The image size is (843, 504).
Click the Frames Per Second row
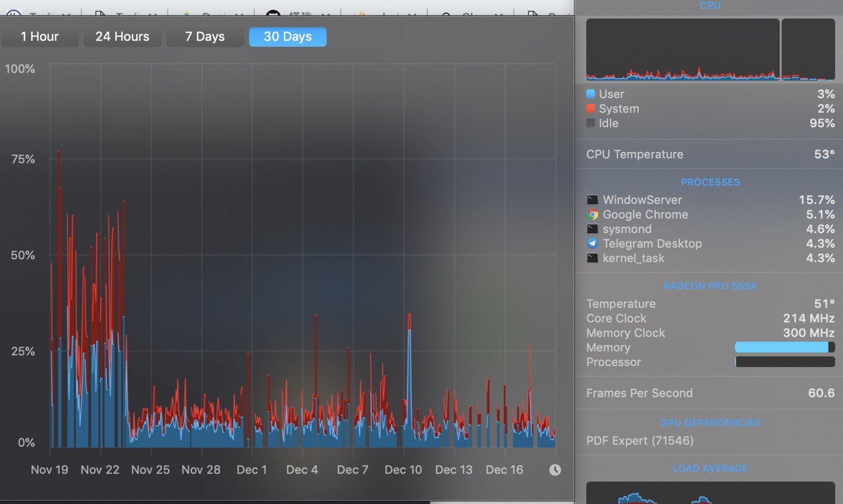coord(710,393)
